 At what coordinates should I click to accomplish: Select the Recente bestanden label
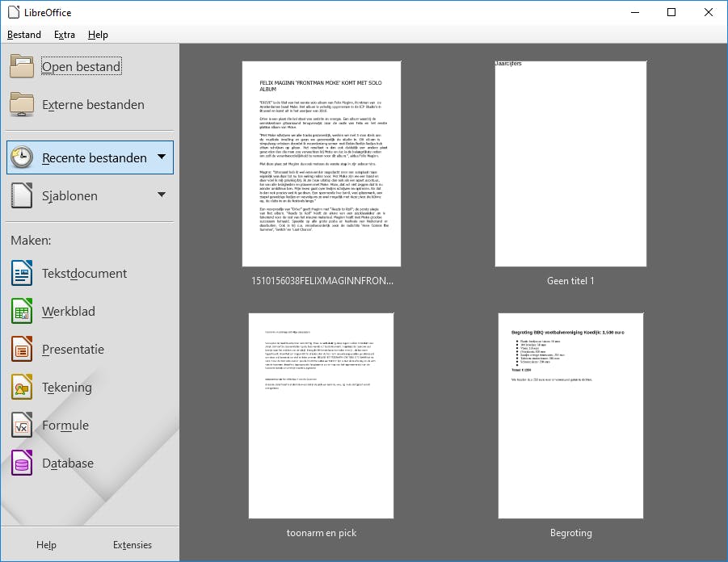(x=95, y=157)
